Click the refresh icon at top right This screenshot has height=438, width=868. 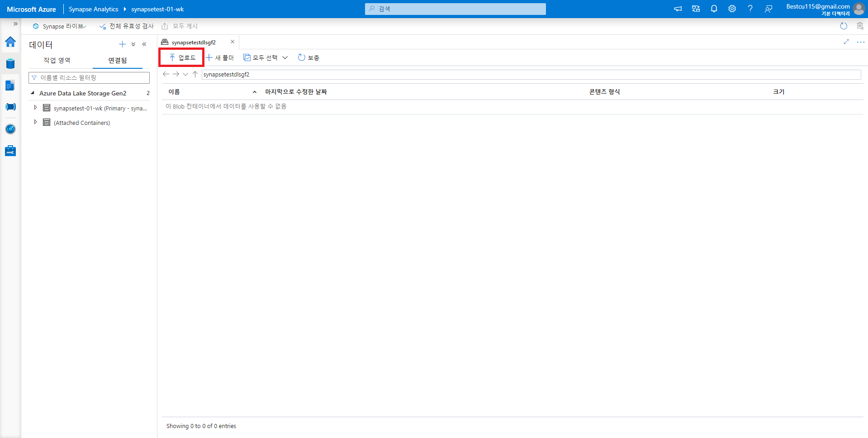point(844,26)
